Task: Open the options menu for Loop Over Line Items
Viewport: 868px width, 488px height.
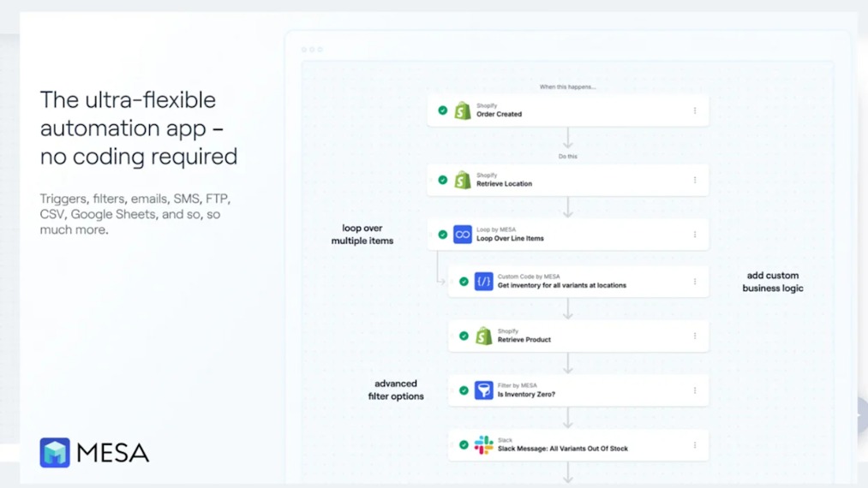Action: pos(695,235)
